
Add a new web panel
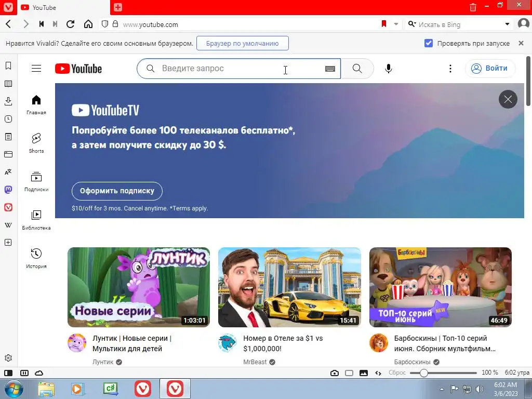[x=8, y=243]
